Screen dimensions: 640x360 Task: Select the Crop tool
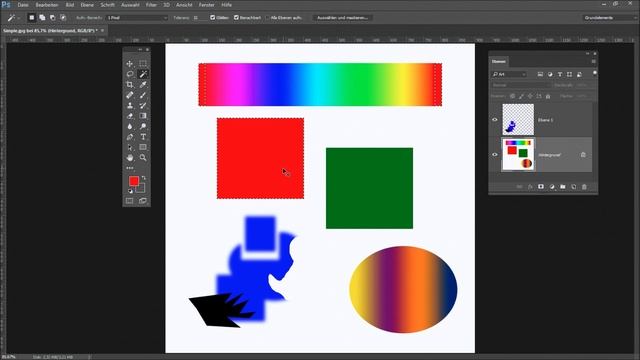coord(130,84)
